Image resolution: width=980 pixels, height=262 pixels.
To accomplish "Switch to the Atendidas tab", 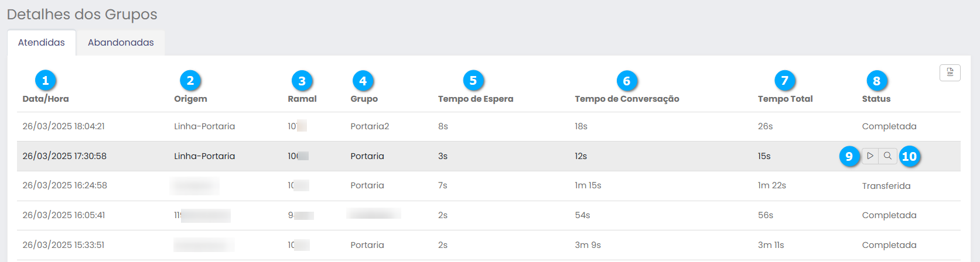I will [42, 43].
